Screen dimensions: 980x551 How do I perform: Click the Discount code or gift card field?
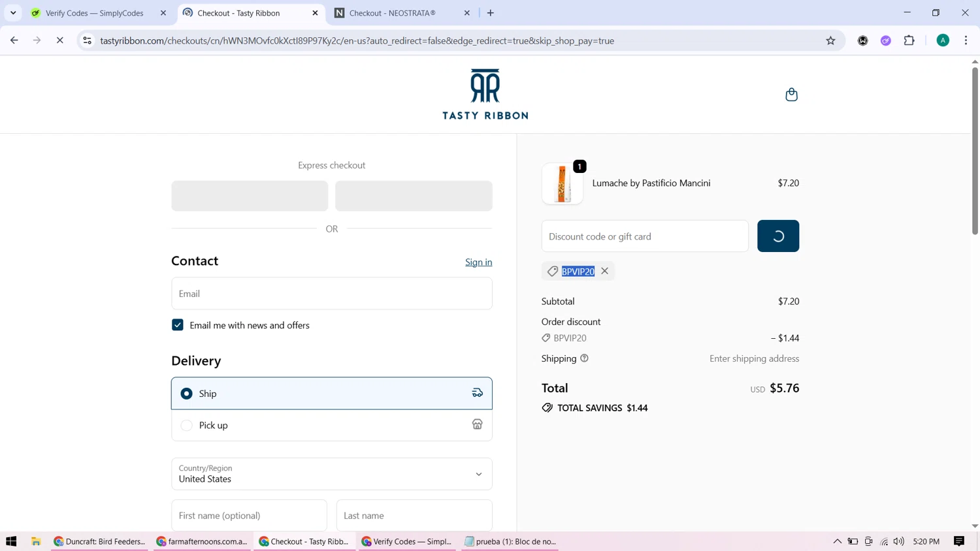pyautogui.click(x=645, y=236)
